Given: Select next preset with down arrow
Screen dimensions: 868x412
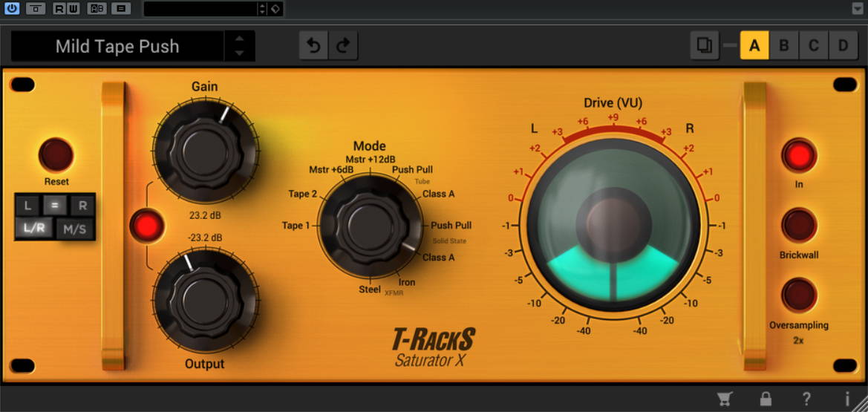Looking at the screenshot, I should (x=239, y=53).
